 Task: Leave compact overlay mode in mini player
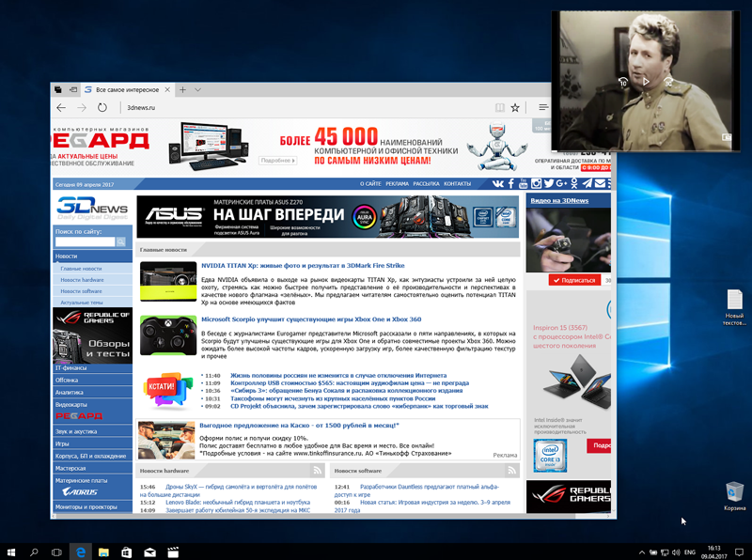point(727,137)
